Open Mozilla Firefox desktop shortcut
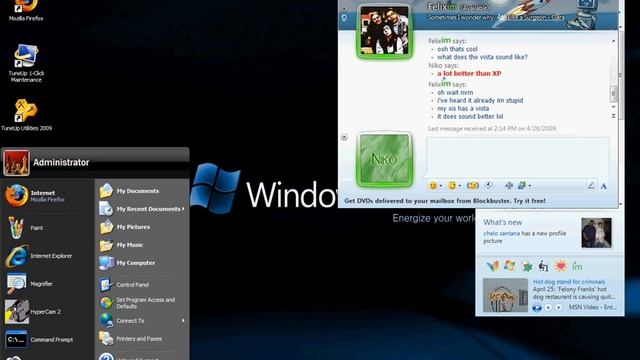The image size is (640, 360). click(25, 11)
